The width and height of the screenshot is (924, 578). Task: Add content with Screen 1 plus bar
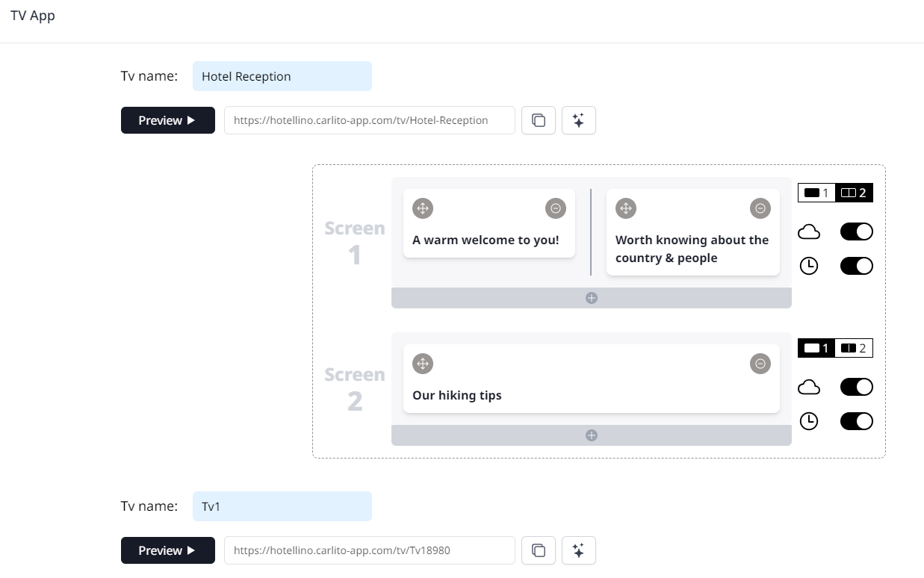(591, 298)
